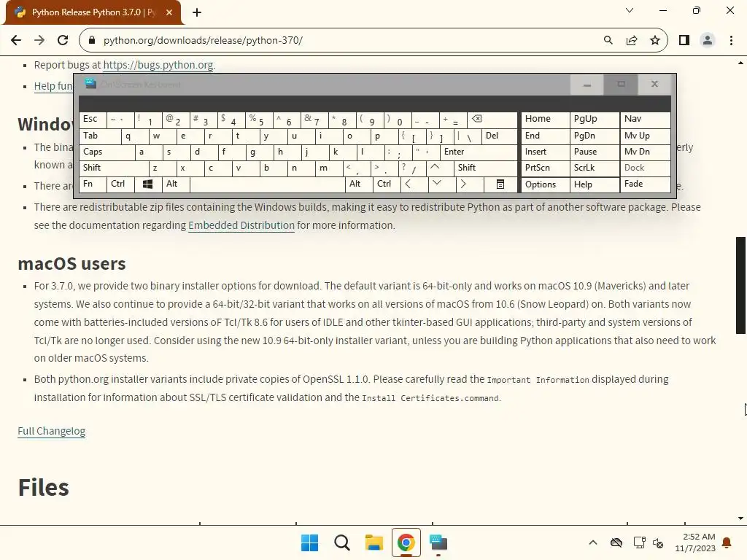This screenshot has width=747, height=560.
Task: Open the Embedded Distribution documentation link
Action: click(x=241, y=225)
